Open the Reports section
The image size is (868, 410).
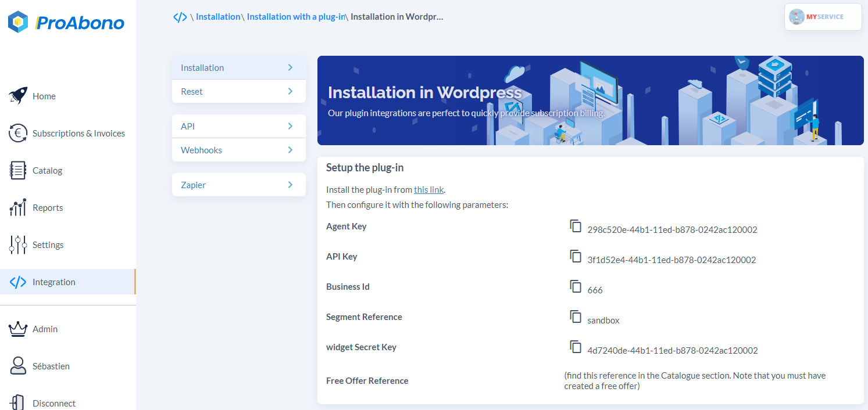coord(68,207)
